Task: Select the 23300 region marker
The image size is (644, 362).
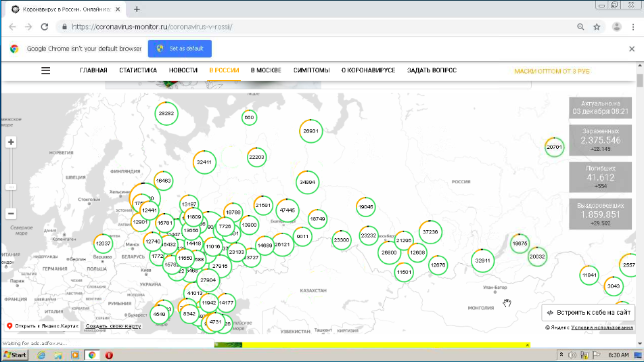Action: point(342,240)
